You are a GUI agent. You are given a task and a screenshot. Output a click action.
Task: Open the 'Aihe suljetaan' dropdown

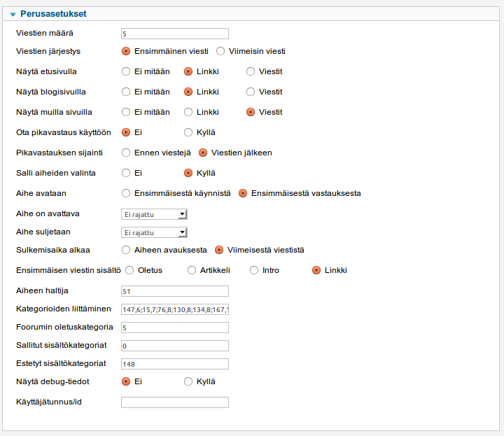pos(154,232)
